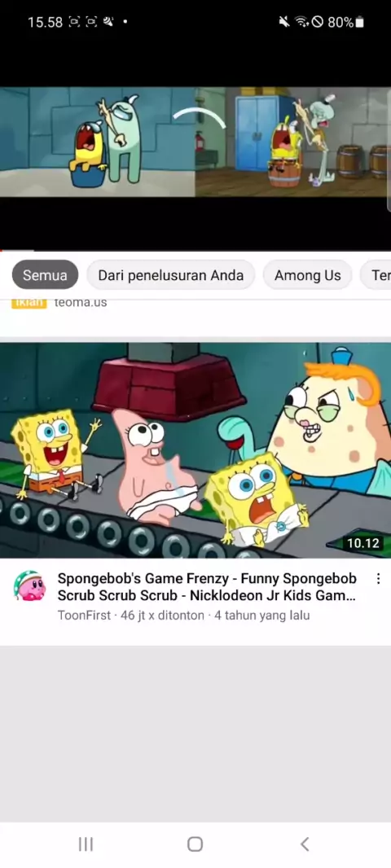This screenshot has width=391, height=868.
Task: Open the Spongebob's Game Frenzy video title
Action: pos(207,587)
